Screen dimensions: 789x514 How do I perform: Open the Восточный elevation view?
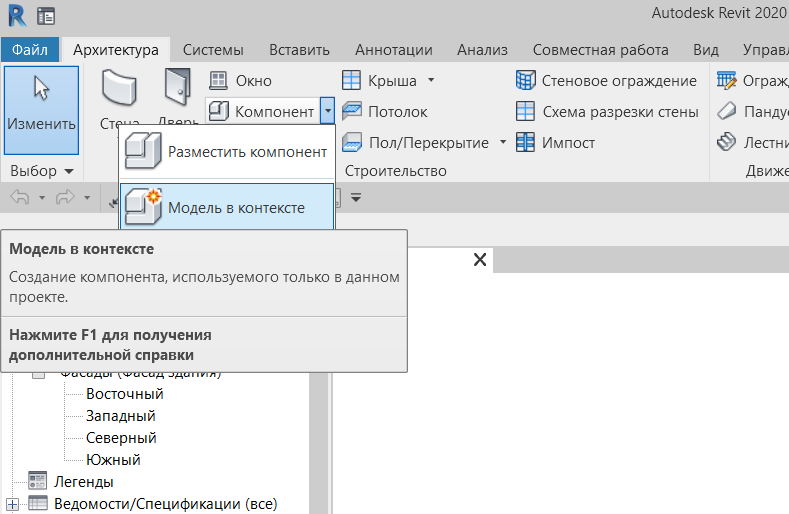[x=124, y=394]
